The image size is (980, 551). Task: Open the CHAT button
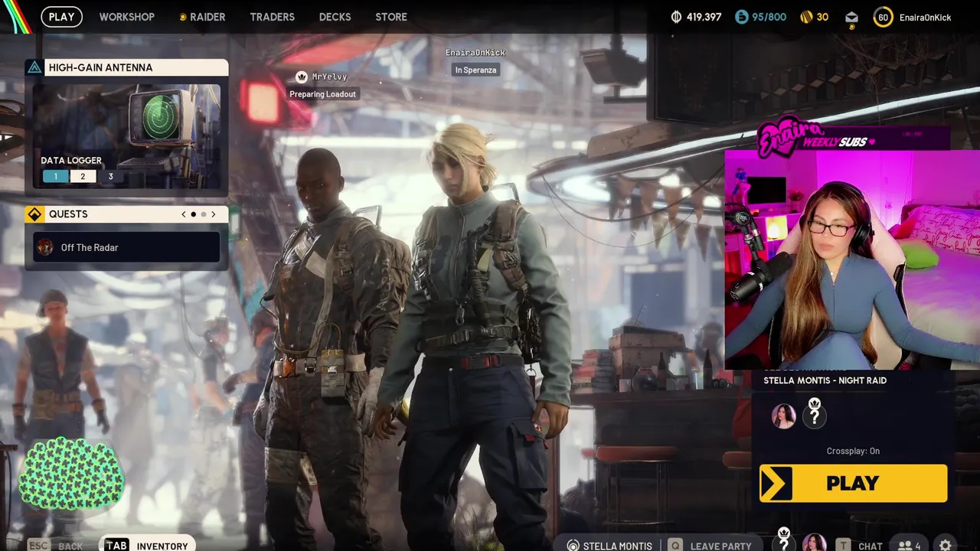coord(859,545)
